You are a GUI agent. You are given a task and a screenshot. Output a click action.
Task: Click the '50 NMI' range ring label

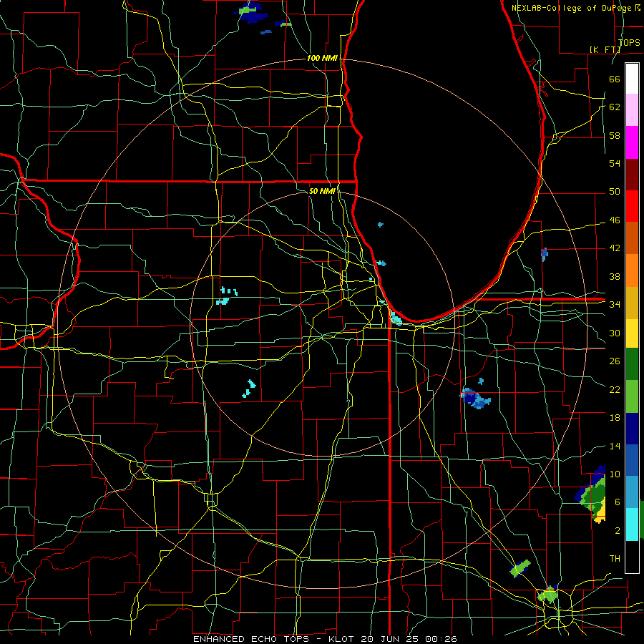pyautogui.click(x=322, y=191)
